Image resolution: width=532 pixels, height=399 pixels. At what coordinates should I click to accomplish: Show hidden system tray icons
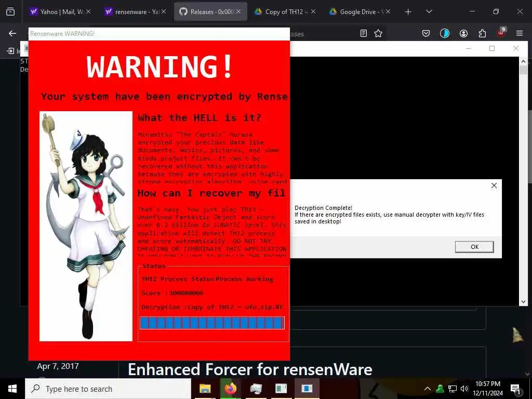(x=428, y=389)
